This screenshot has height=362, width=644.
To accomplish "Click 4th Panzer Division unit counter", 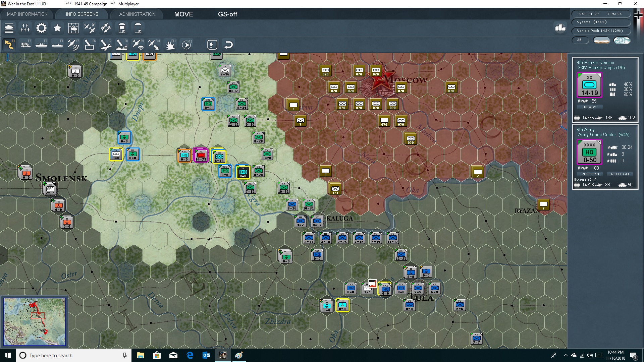I will coord(589,85).
